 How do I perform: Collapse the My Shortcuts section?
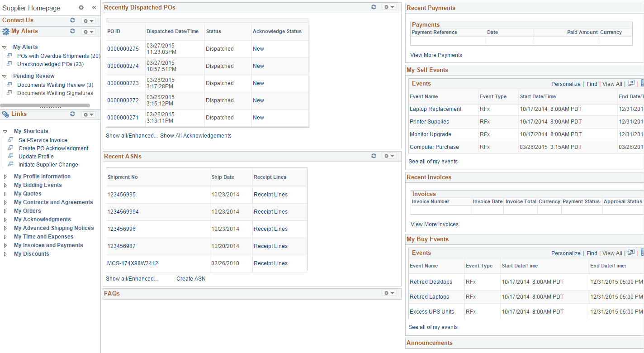coord(5,131)
